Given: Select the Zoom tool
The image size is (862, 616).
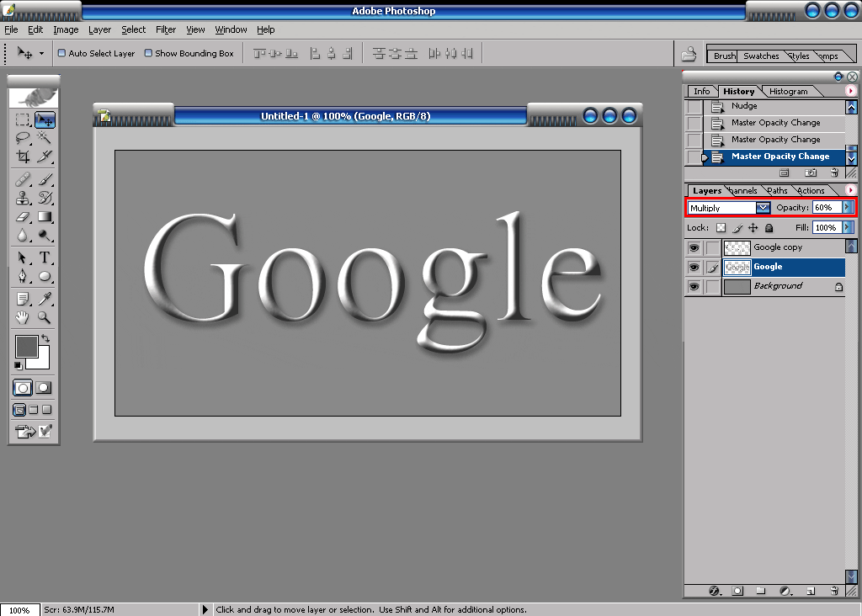Looking at the screenshot, I should point(45,317).
